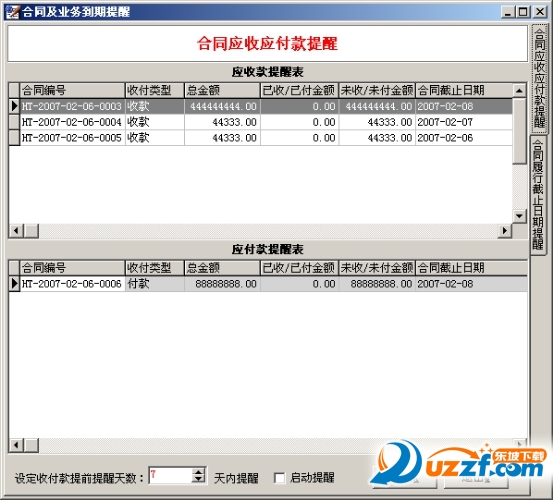This screenshot has height=501, width=554.
Task: Select receivable row HT-2007-02-06-0003
Action: pos(261,106)
